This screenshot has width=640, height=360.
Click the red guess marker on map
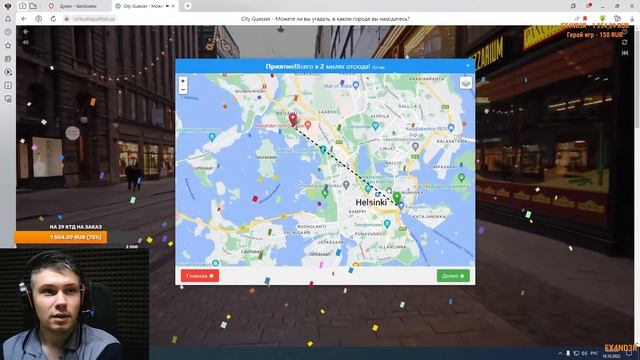(x=293, y=120)
